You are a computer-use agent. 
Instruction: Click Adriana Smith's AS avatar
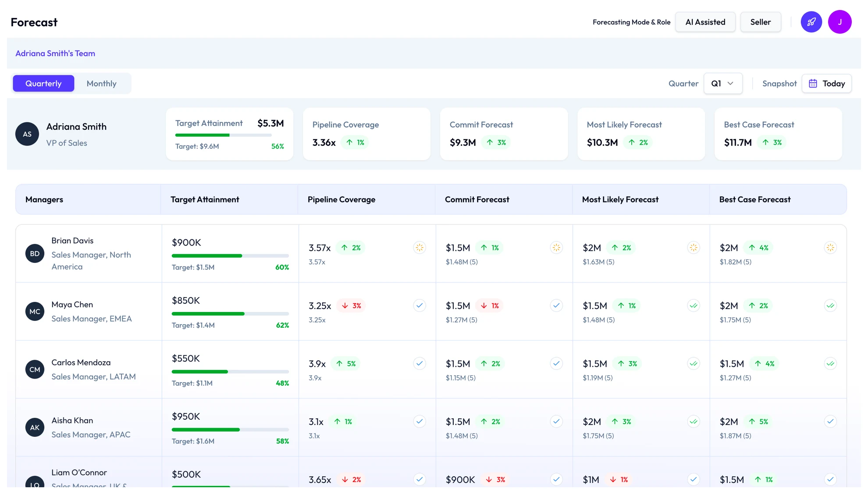click(27, 134)
